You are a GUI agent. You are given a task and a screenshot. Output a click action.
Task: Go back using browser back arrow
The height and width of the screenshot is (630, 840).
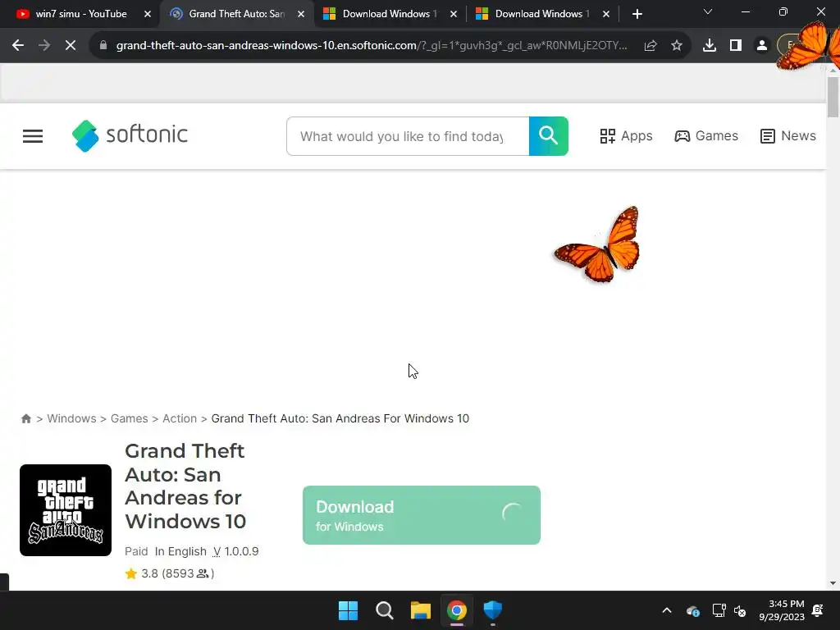point(18,46)
